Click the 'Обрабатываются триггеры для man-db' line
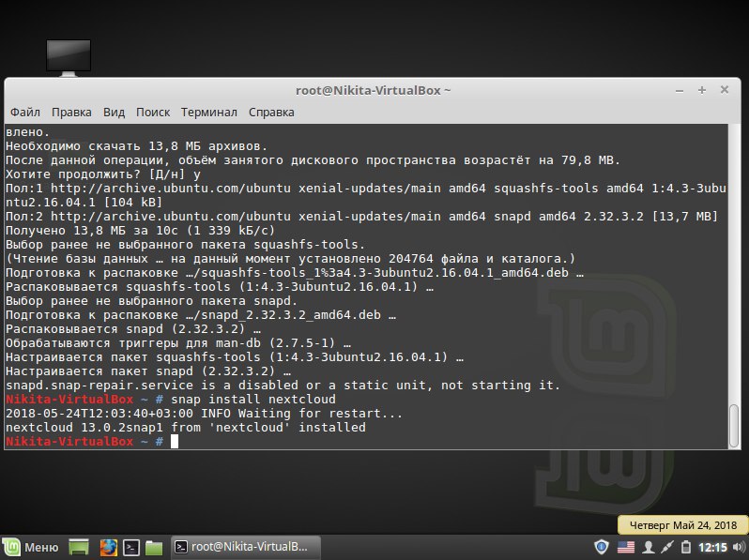This screenshot has height=560, width=749. coord(178,343)
